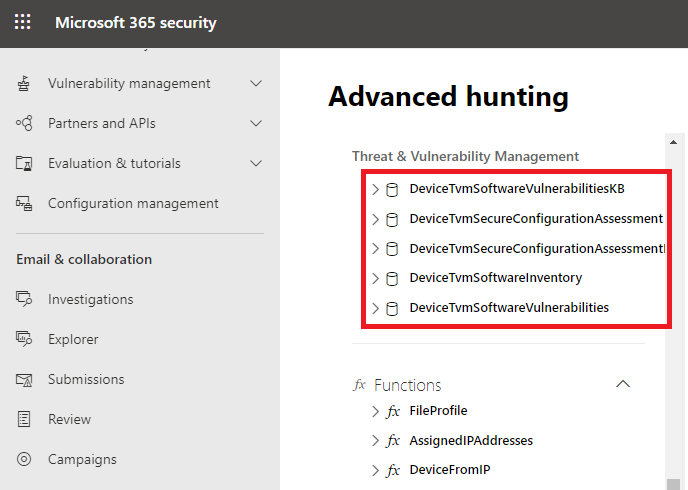Image resolution: width=688 pixels, height=490 pixels.
Task: Click the Evaluation & tutorials sidebar icon
Action: click(x=24, y=163)
